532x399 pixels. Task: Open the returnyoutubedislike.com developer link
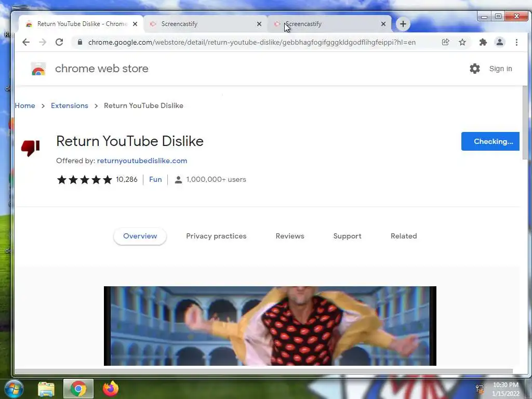[x=142, y=161]
